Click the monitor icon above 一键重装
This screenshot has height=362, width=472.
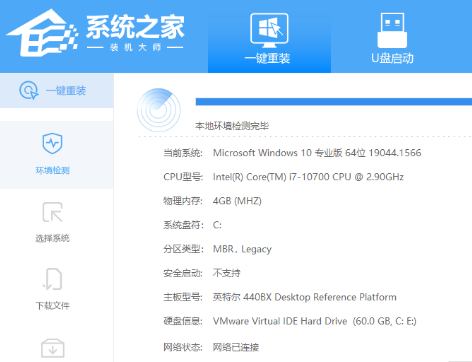click(269, 31)
